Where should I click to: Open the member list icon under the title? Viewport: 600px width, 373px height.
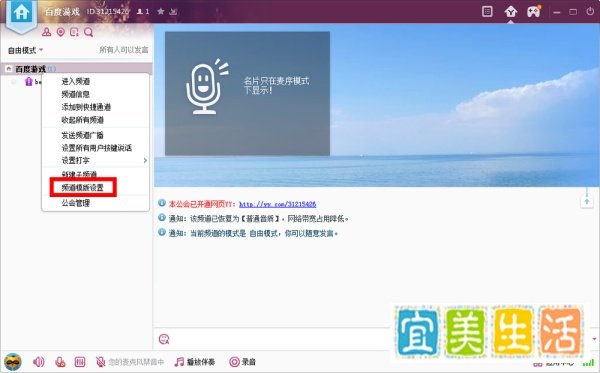(x=47, y=32)
